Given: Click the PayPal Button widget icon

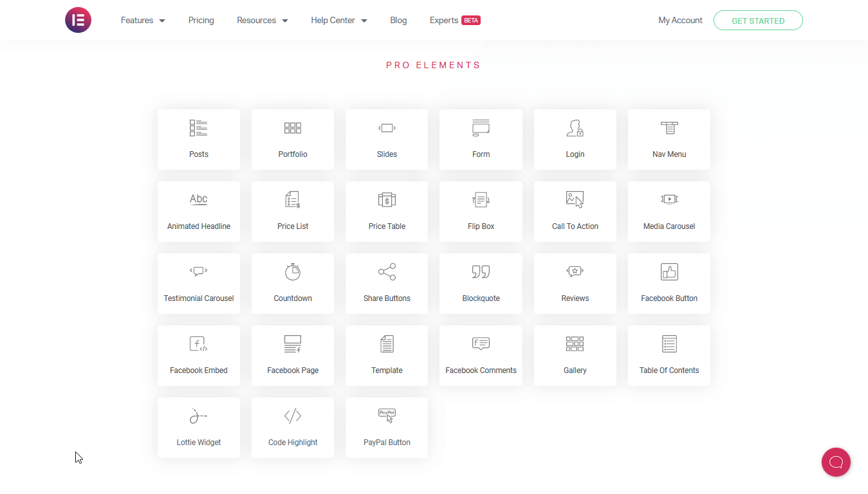Looking at the screenshot, I should [387, 416].
